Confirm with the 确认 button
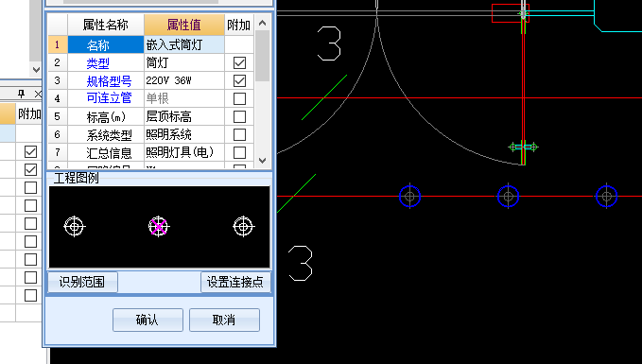Screen dimensions: 642x364 [147, 320]
